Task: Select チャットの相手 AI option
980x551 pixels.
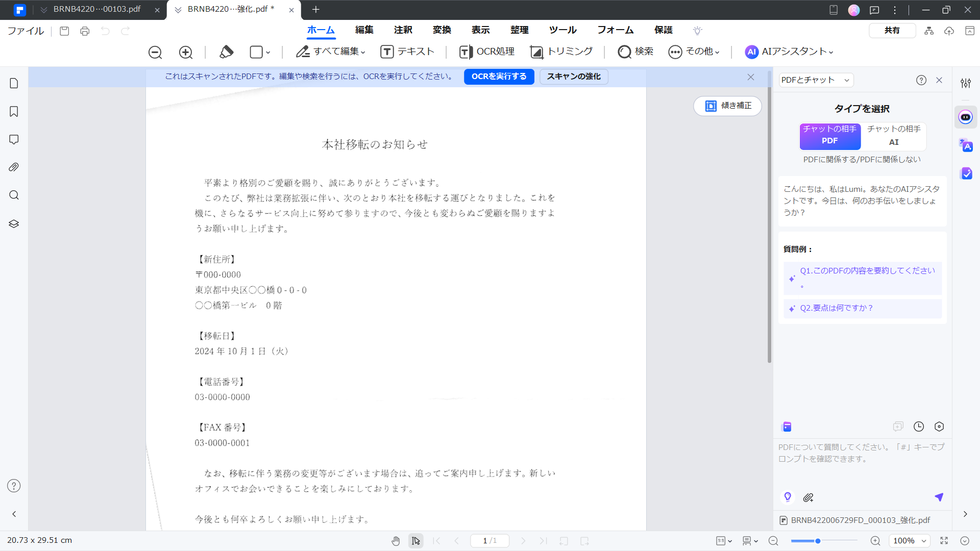Action: click(x=894, y=136)
